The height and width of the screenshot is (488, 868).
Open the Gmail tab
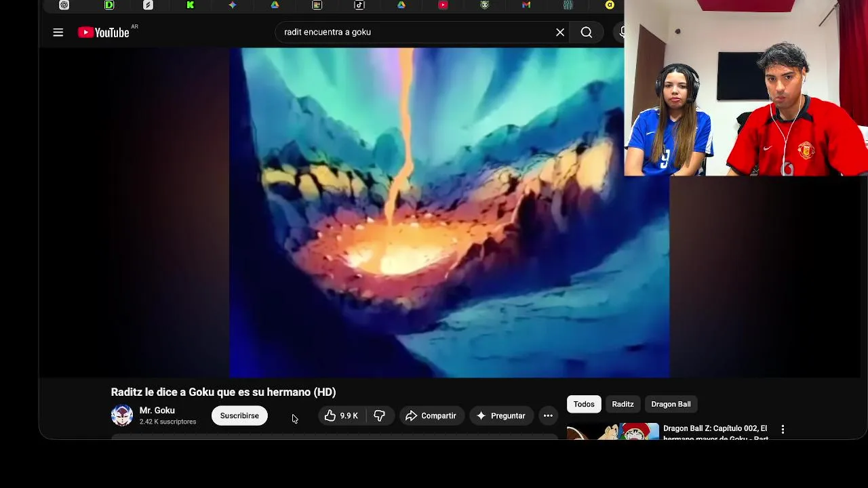click(x=526, y=5)
